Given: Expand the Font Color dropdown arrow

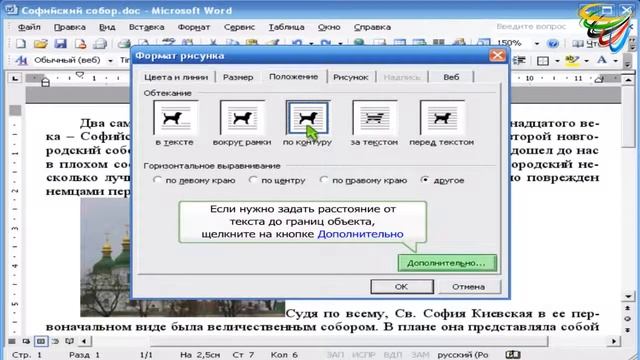Looking at the screenshot, I should click(x=616, y=60).
